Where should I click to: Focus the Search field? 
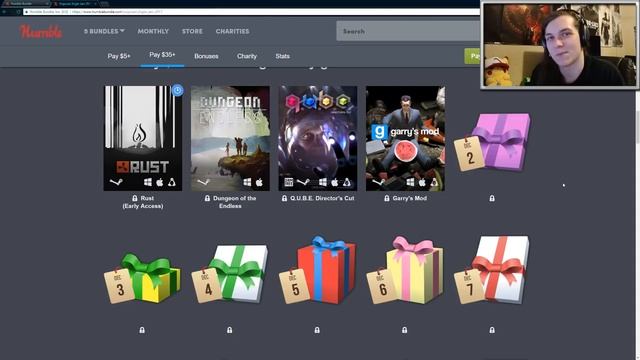coord(408,31)
